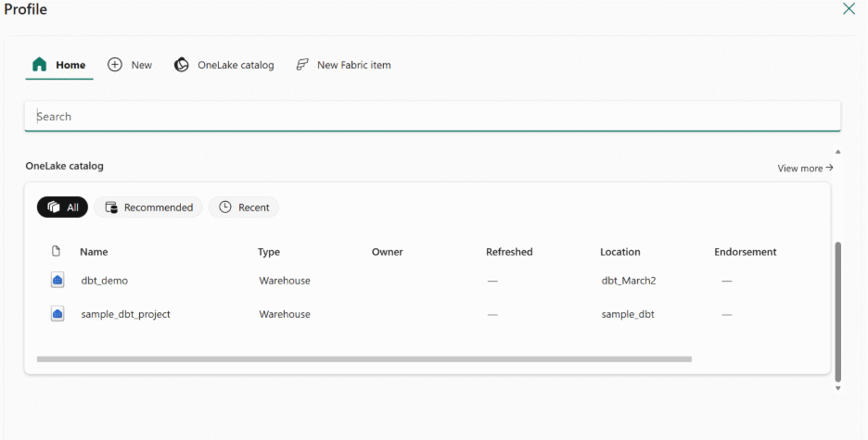This screenshot has height=440, width=868.
Task: Sort by the Owner column header
Action: pyautogui.click(x=388, y=252)
